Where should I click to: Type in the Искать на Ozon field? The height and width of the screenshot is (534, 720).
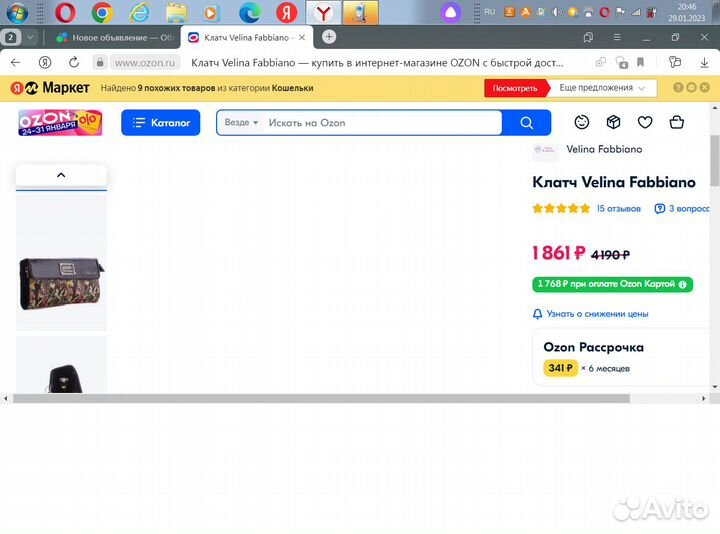[380, 123]
